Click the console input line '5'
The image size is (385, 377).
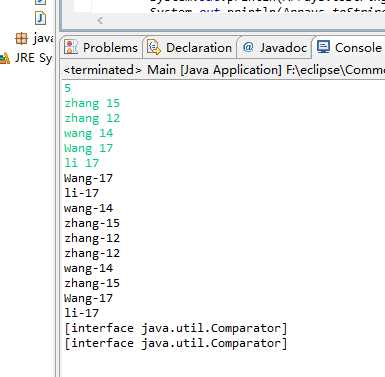click(68, 88)
